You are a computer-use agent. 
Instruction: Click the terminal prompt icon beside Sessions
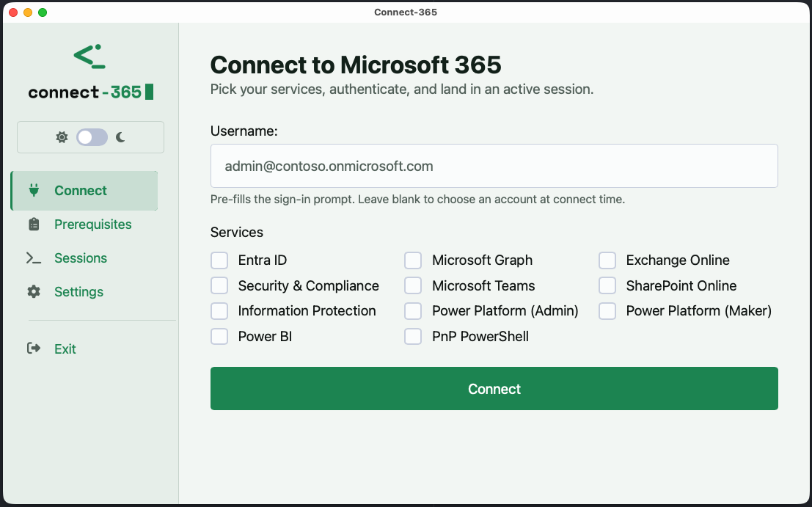(x=34, y=258)
